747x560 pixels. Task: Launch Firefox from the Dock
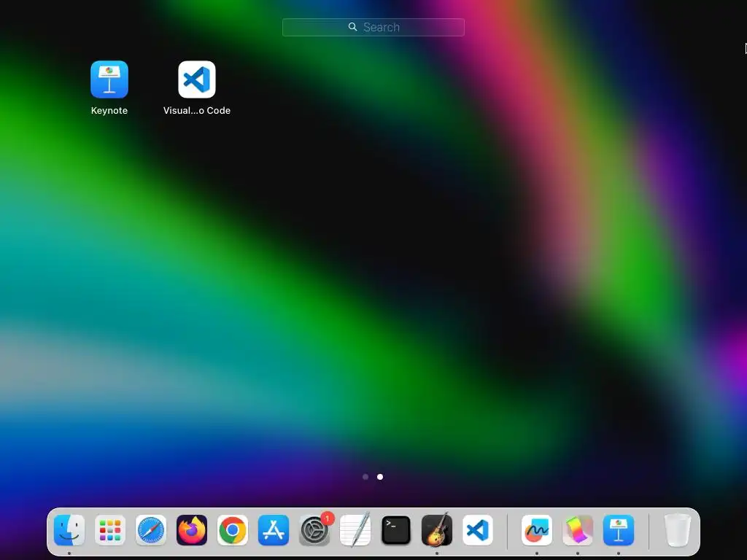[192, 530]
